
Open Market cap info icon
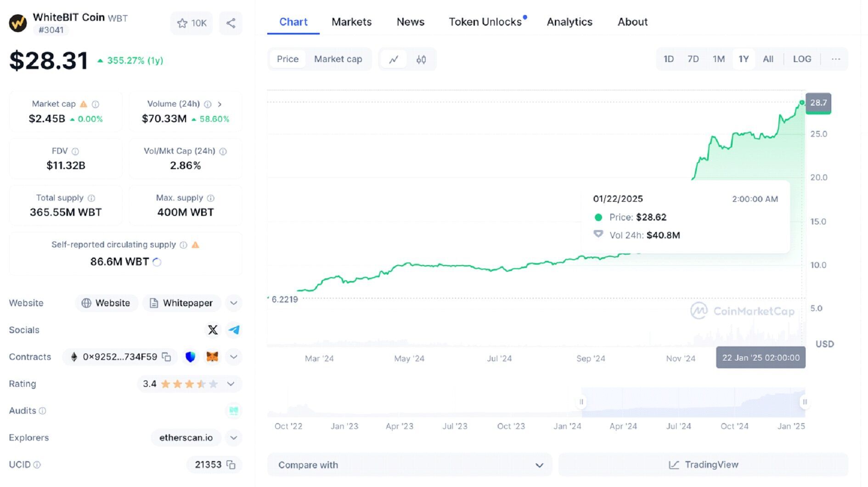(x=96, y=104)
